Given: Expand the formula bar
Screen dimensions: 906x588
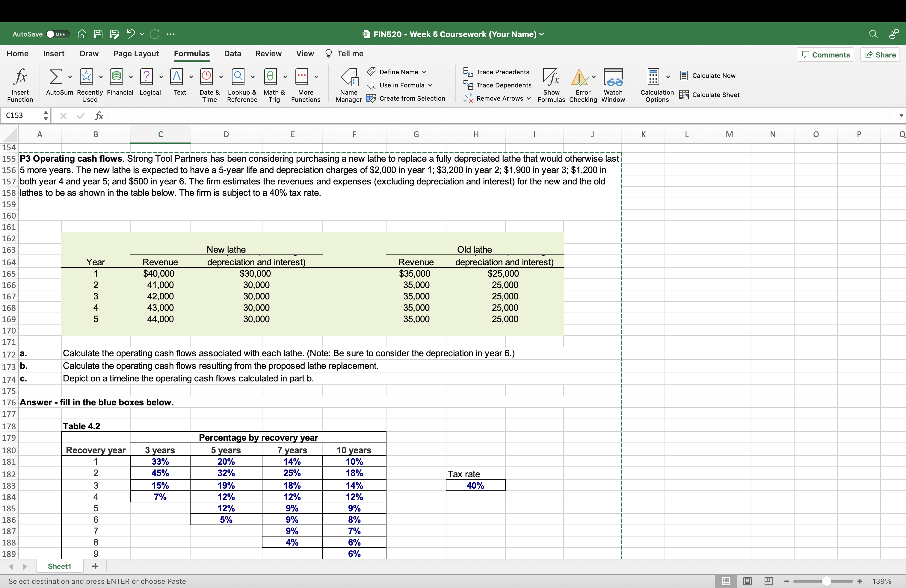Looking at the screenshot, I should [x=901, y=116].
